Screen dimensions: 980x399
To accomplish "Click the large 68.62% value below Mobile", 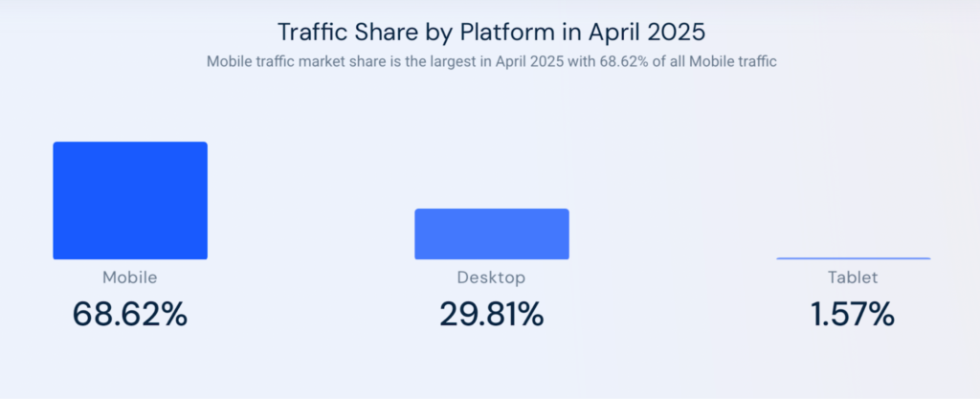I will 130,314.
